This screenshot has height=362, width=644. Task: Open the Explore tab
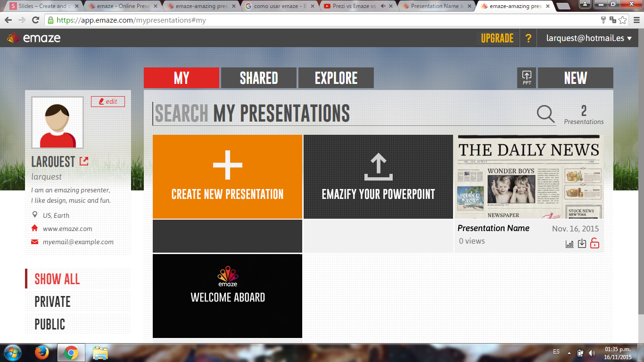click(x=336, y=78)
